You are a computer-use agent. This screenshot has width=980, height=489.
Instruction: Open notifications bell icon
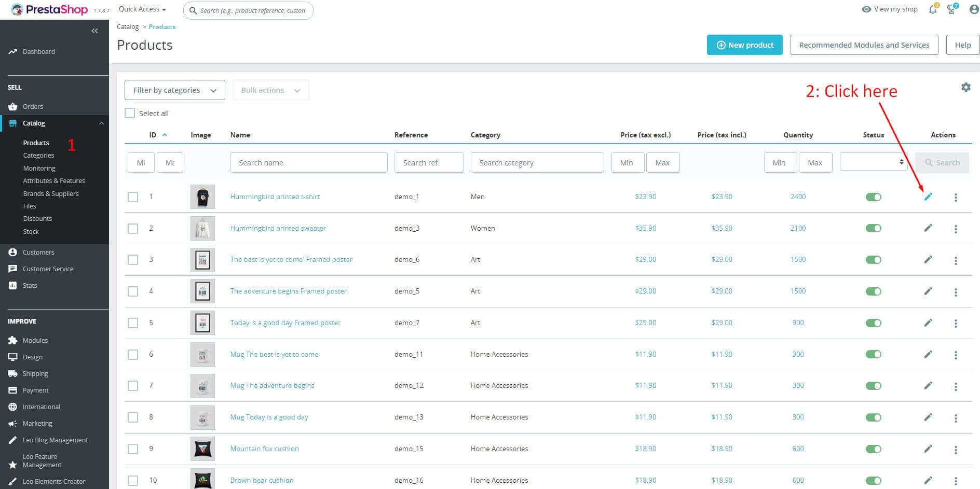click(933, 9)
